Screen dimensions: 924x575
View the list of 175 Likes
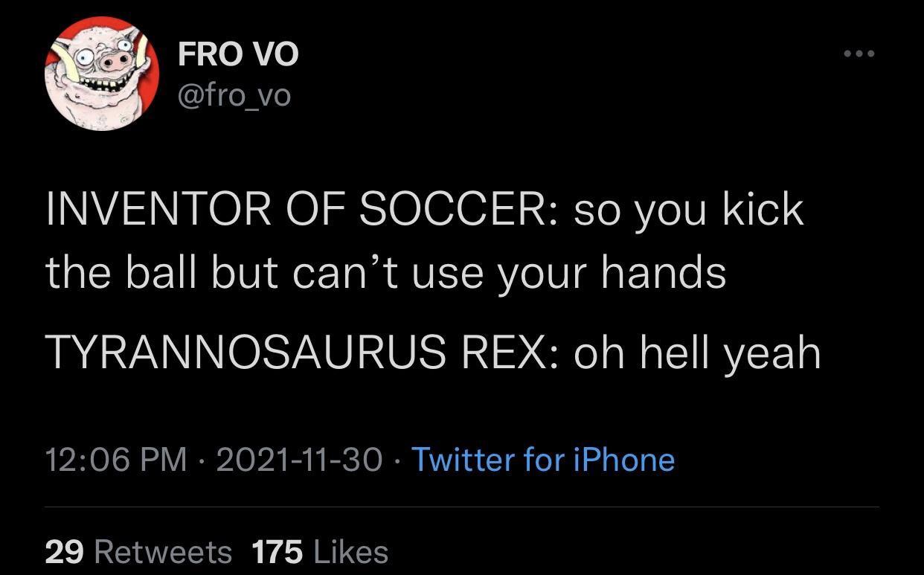click(320, 552)
